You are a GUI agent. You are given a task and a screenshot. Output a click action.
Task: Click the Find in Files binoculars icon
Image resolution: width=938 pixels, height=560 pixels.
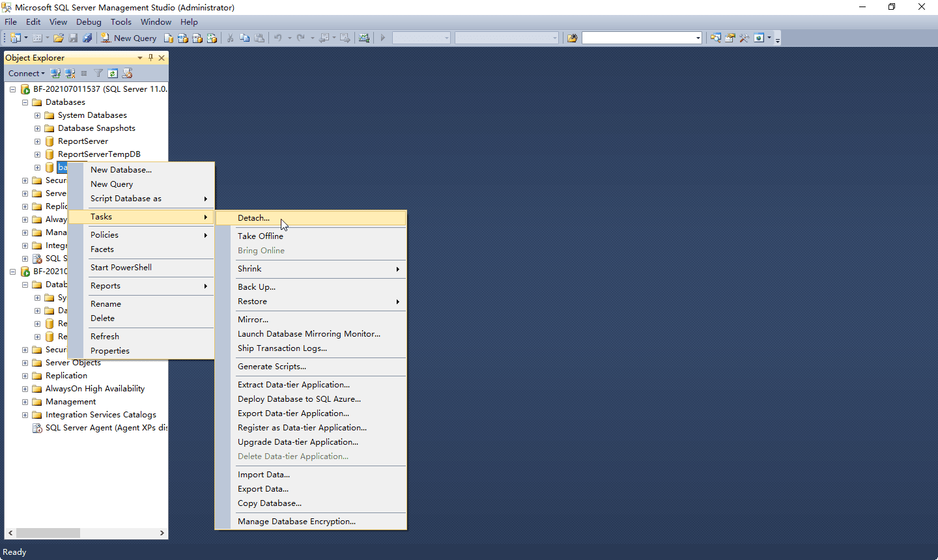click(573, 38)
